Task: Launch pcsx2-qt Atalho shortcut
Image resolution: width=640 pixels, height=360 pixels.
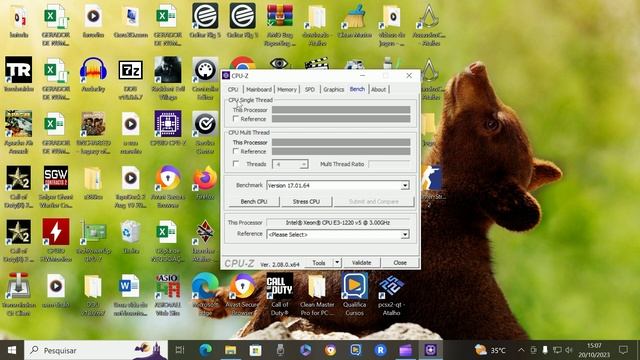Action: [391, 295]
